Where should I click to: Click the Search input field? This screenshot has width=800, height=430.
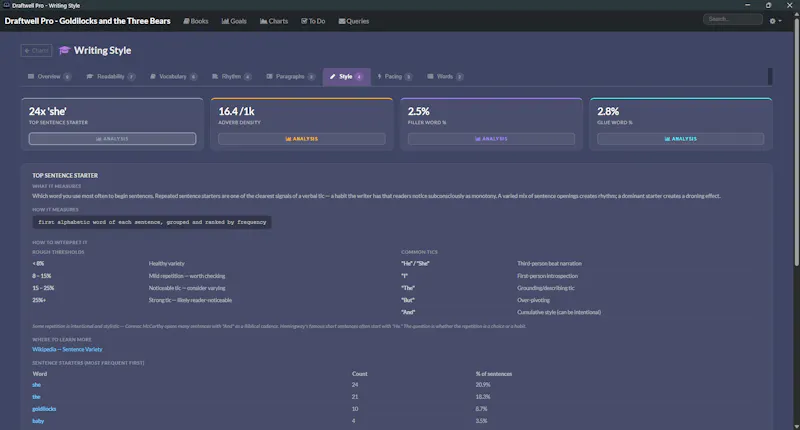point(733,19)
